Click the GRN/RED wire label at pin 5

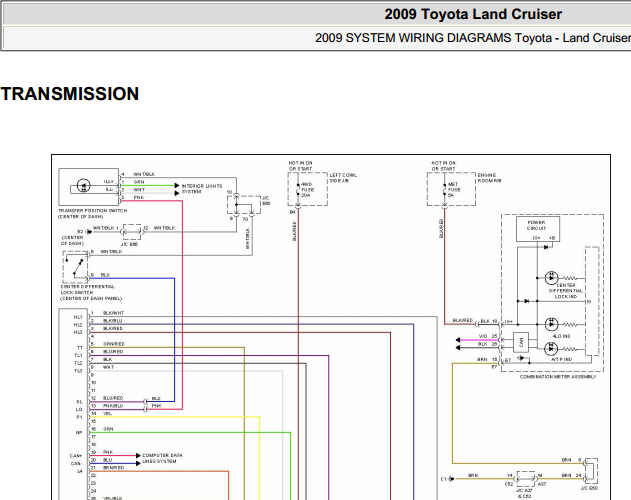point(113,344)
